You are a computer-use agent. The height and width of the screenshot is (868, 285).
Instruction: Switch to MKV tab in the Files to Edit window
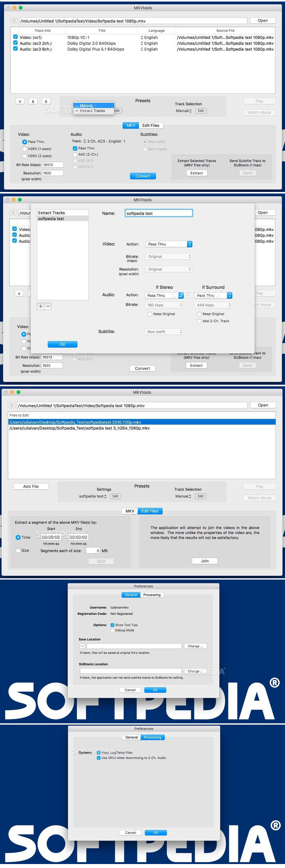(x=130, y=511)
